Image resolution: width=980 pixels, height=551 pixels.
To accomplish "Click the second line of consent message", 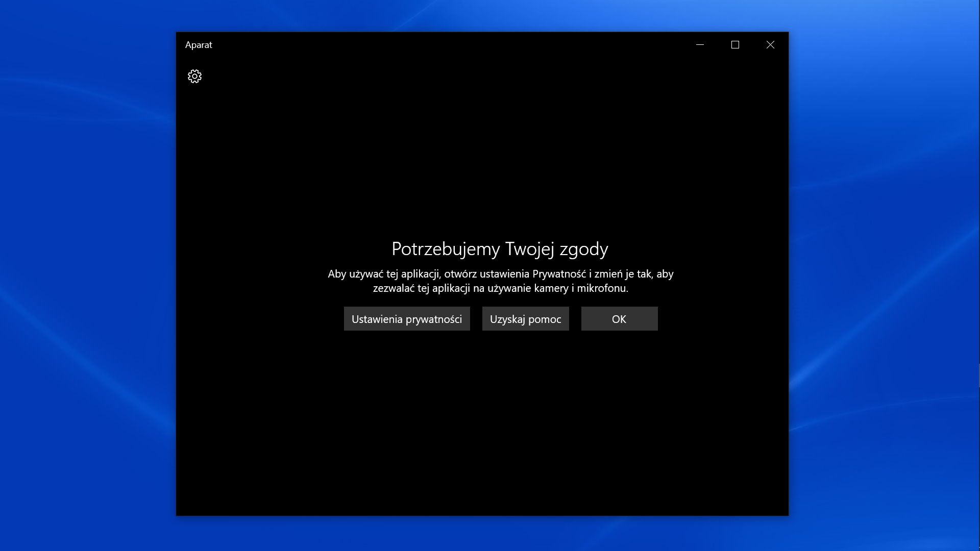I will [500, 288].
